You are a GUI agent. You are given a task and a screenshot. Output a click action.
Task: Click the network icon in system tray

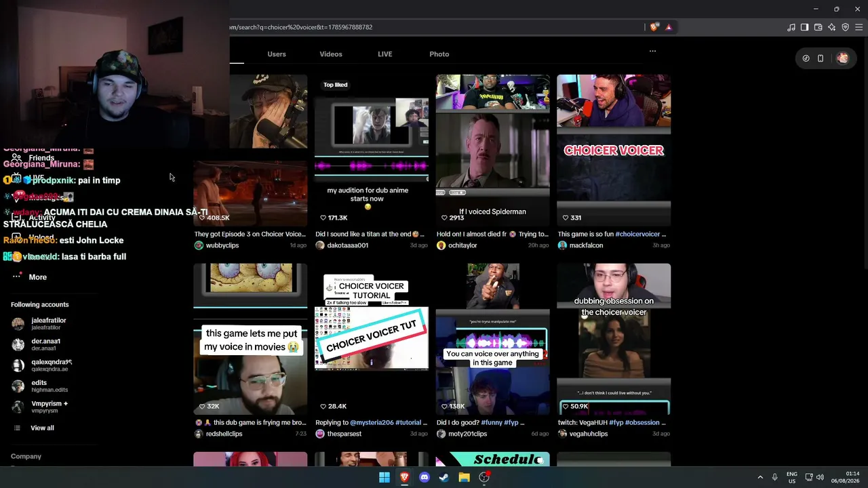click(x=809, y=477)
